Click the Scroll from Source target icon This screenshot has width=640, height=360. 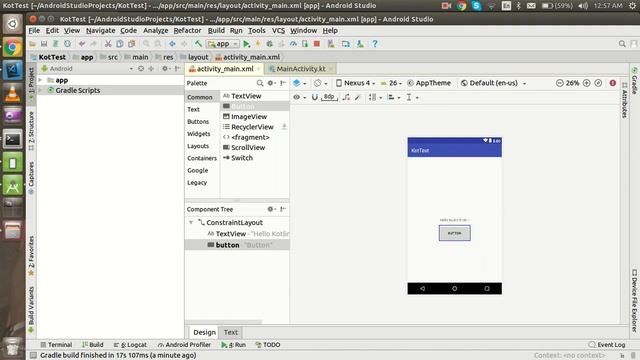(x=141, y=69)
